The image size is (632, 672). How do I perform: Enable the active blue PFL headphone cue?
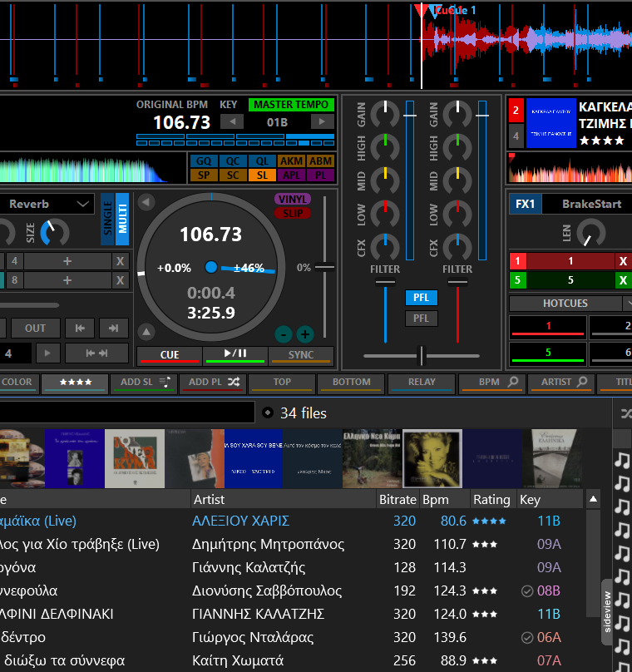pos(421,298)
